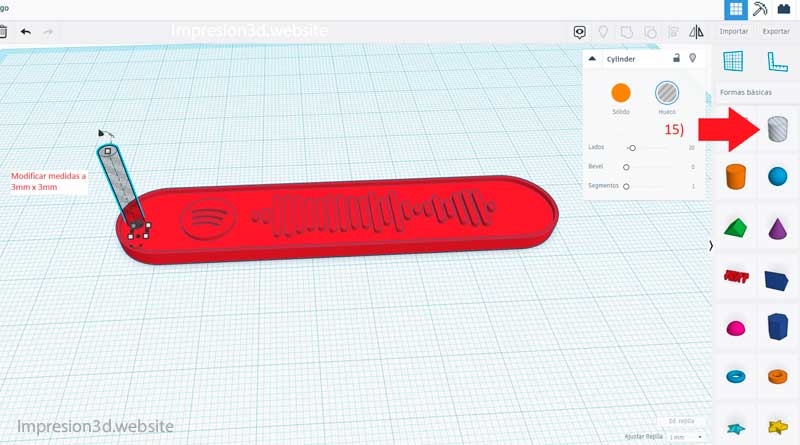The width and height of the screenshot is (800, 445).
Task: Pick the cyan torus shape
Action: click(x=735, y=377)
